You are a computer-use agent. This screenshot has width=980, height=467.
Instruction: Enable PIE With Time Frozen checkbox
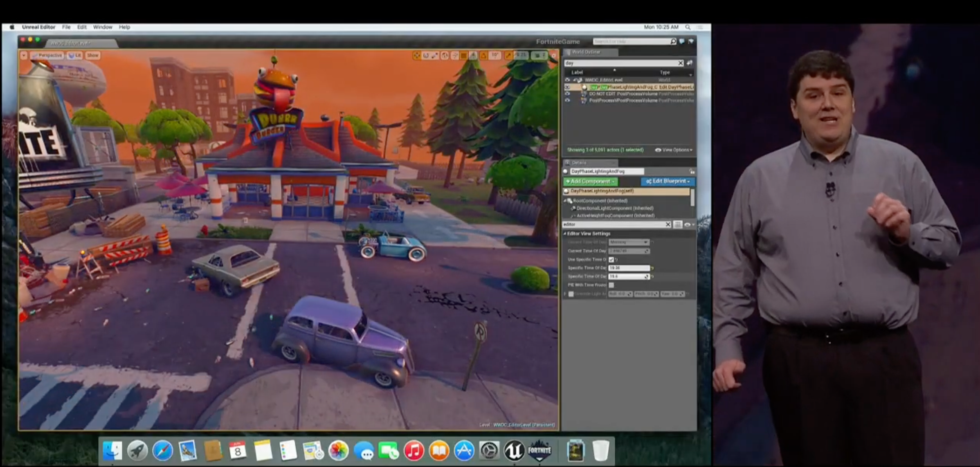[x=611, y=285]
